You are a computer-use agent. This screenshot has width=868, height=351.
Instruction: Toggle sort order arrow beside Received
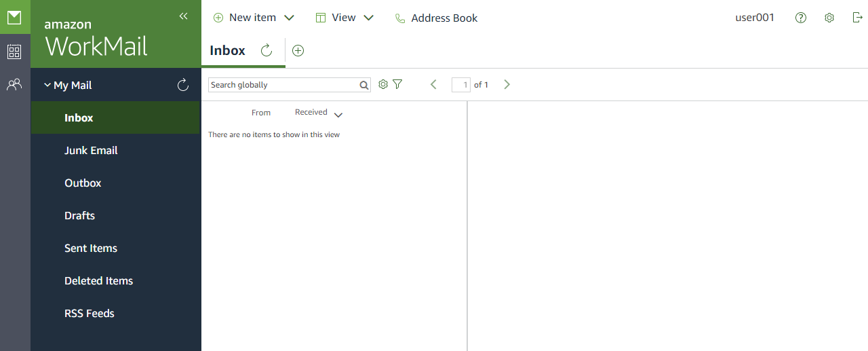(338, 115)
